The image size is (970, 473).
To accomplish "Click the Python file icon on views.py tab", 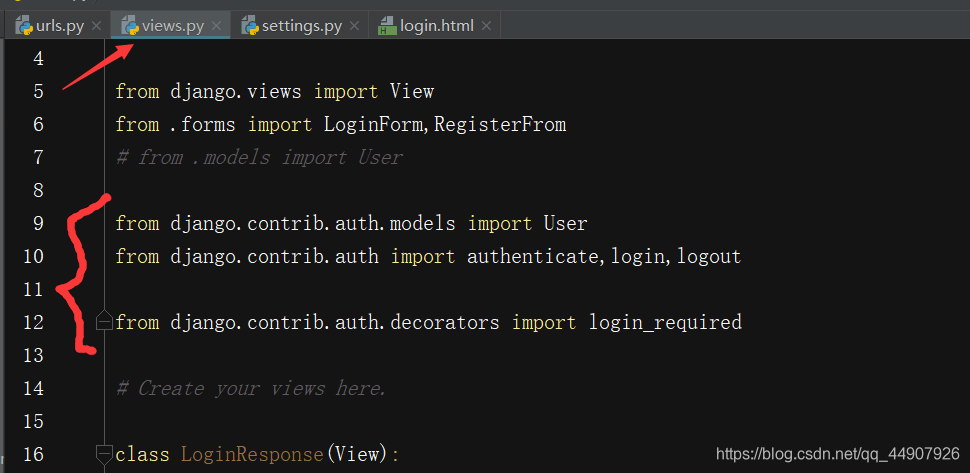I will tap(130, 26).
